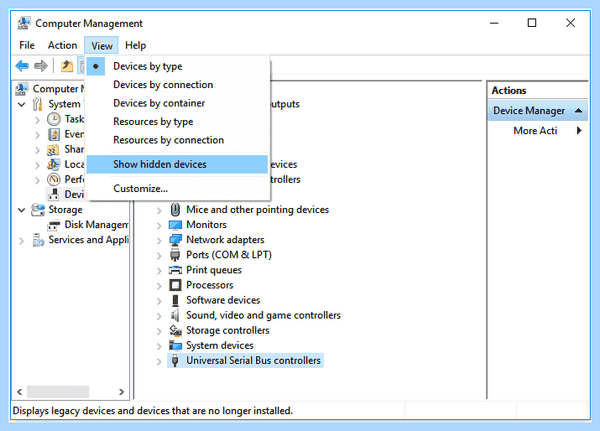The image size is (600, 431).
Task: Click the Software devices icon
Action: [175, 300]
